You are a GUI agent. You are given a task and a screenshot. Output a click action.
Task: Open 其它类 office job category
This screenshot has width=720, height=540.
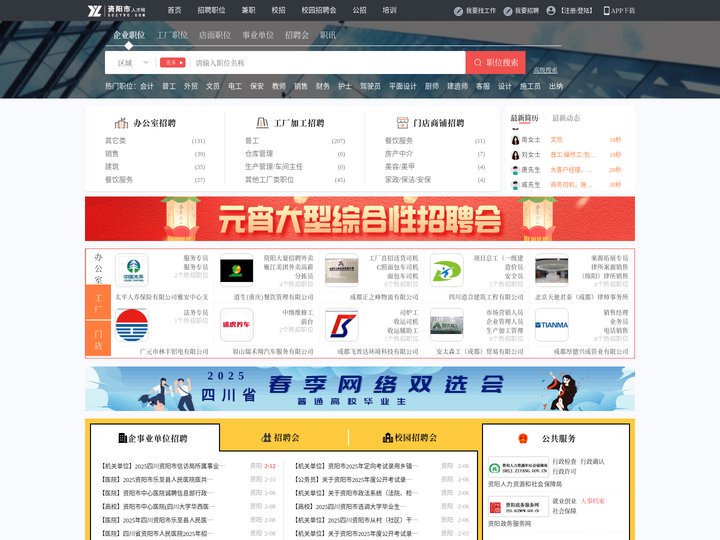(115, 141)
